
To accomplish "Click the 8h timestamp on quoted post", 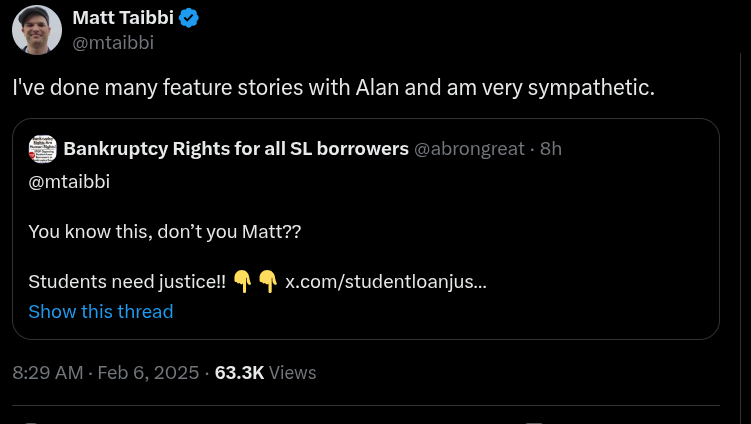I will (551, 149).
